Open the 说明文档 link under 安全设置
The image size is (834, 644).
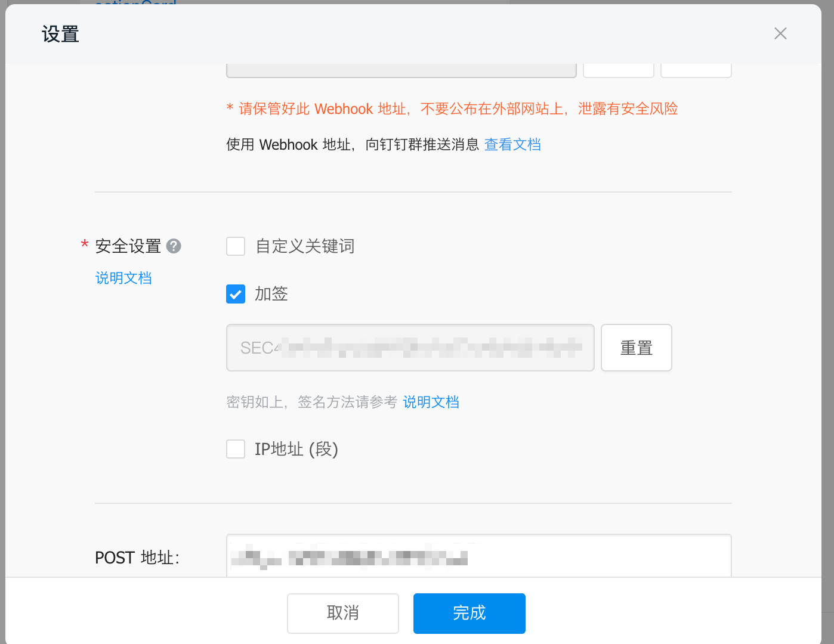[x=123, y=278]
